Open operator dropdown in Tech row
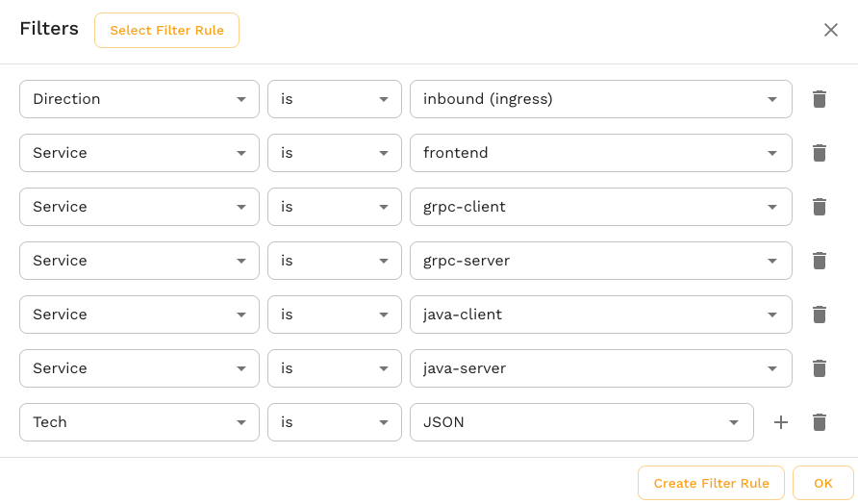Image resolution: width=858 pixels, height=504 pixels. point(335,422)
